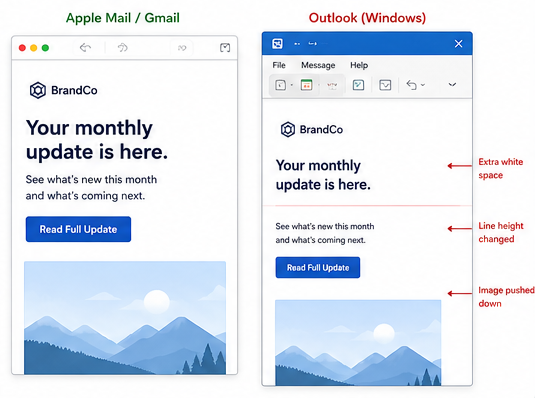Click the yellow minimize dot in Apple Mail
Screen dimensions: 535x398
[x=33, y=48]
